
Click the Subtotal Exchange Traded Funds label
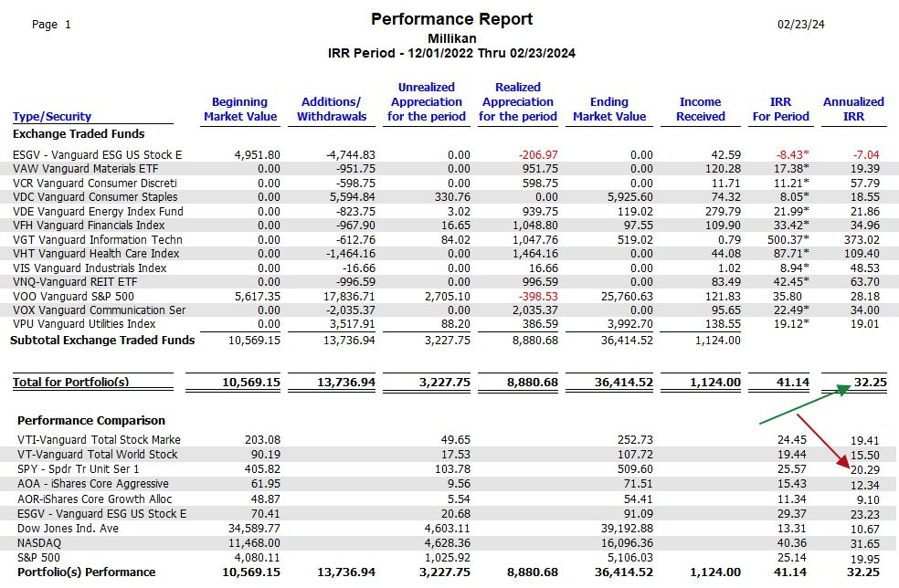[x=102, y=340]
